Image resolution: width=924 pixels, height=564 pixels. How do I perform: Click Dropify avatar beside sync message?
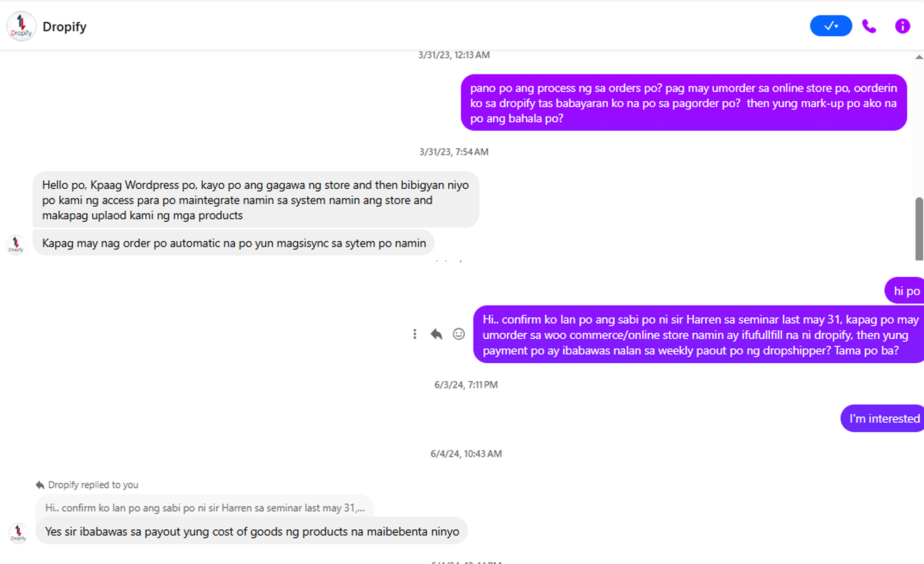[x=16, y=244]
